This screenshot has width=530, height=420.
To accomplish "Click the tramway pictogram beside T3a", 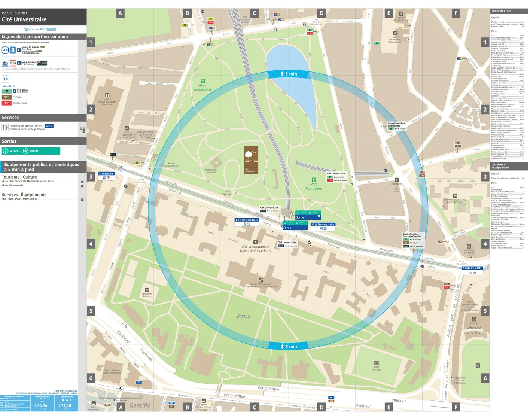I will [5, 63].
